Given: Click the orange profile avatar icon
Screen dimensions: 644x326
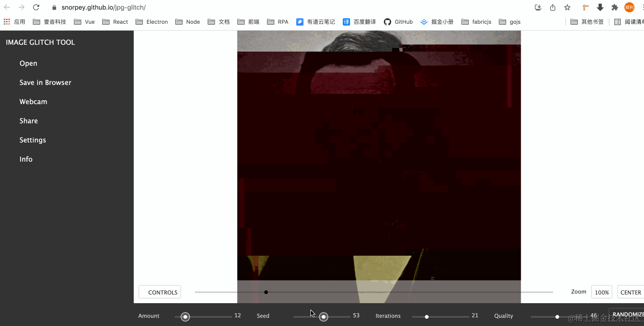Looking at the screenshot, I should coord(629,7).
